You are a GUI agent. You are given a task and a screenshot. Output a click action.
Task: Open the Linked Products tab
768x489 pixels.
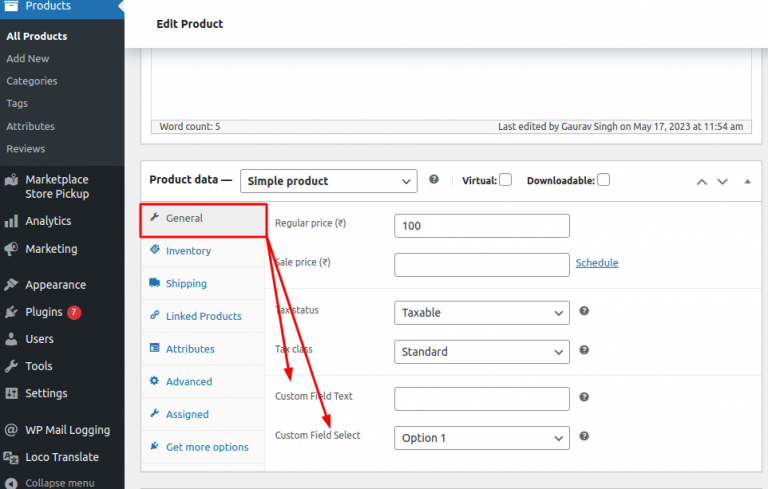click(x=203, y=317)
